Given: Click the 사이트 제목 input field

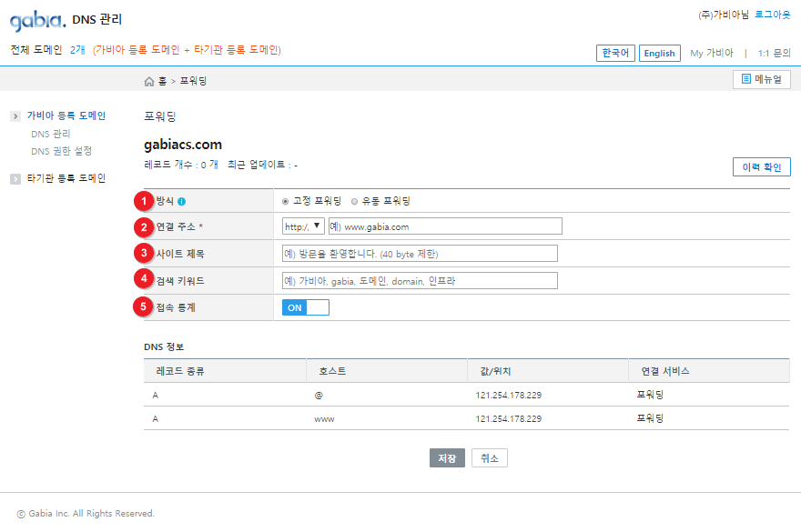Looking at the screenshot, I should pyautogui.click(x=420, y=253).
